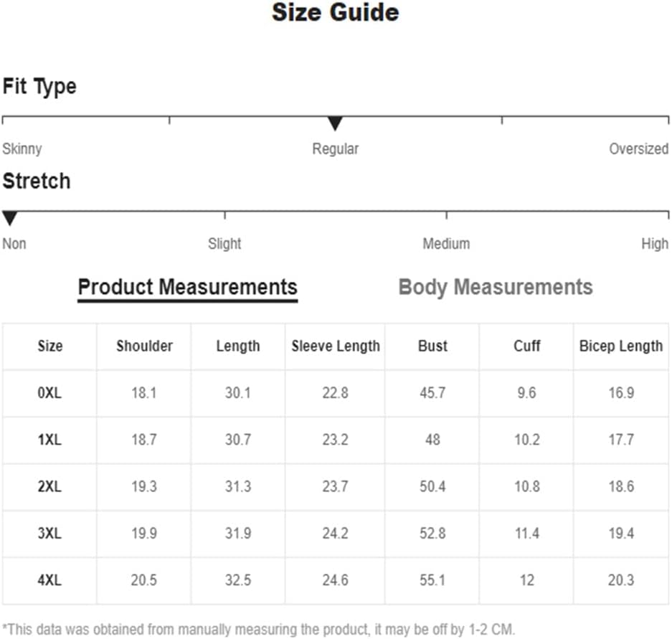672x639 pixels.
Task: Switch to the Body Measurements tab
Action: pos(496,287)
